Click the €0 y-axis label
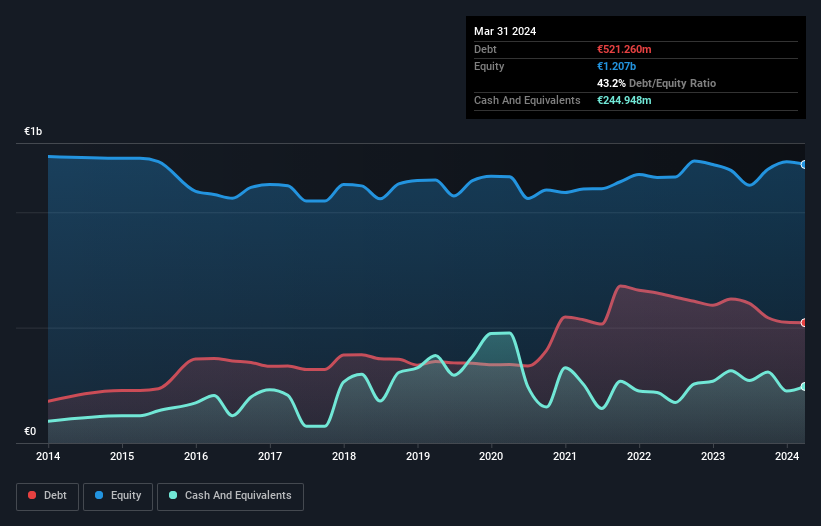The height and width of the screenshot is (526, 821). (30, 431)
